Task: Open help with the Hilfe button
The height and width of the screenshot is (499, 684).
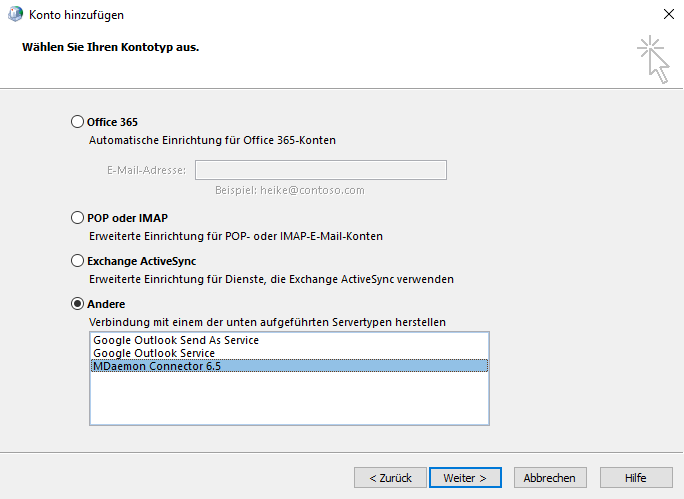Action: pyautogui.click(x=635, y=478)
